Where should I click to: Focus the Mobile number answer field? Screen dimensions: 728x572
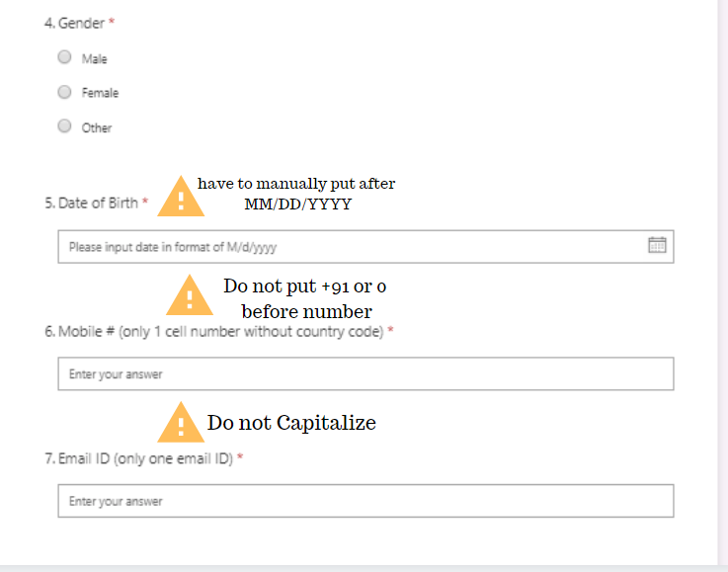click(x=365, y=373)
